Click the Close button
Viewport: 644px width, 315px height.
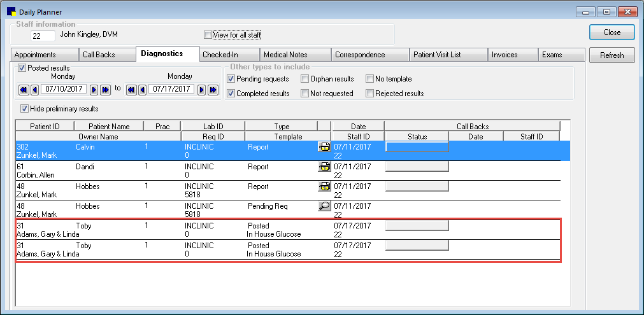(x=612, y=32)
